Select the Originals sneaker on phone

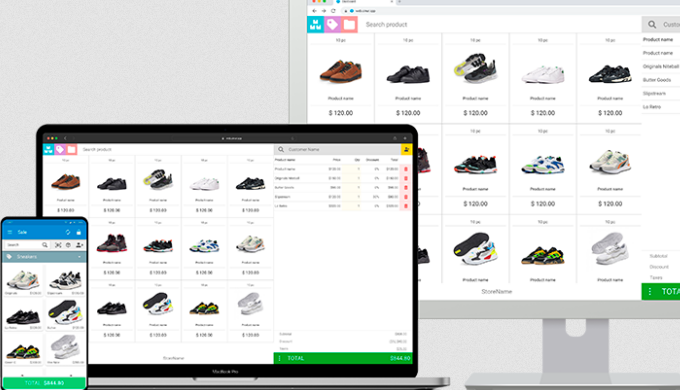click(x=23, y=281)
